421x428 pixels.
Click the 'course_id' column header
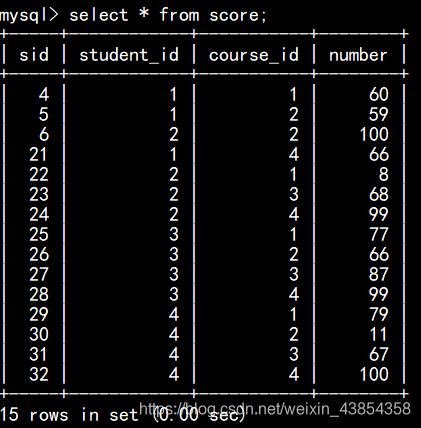[254, 55]
